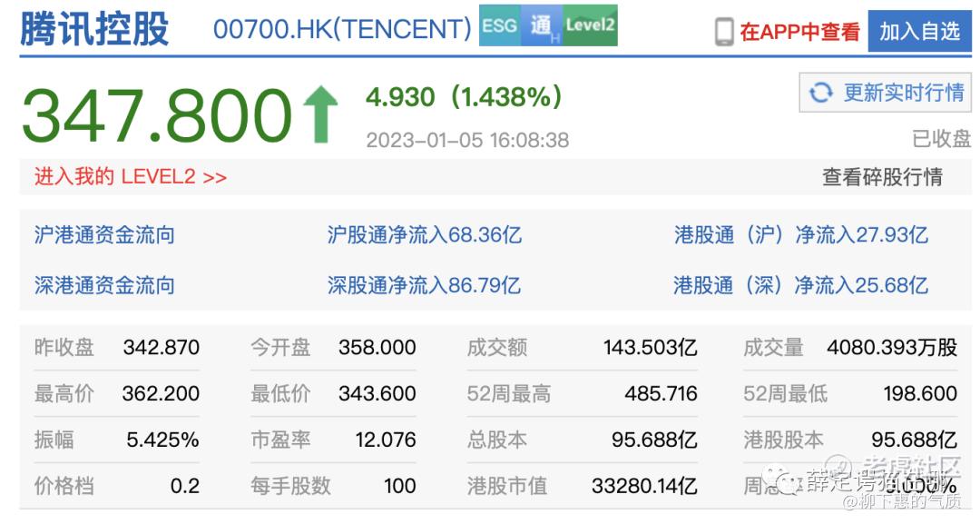The image size is (980, 524).
Task: Open the 查看碎股行情 link
Action: click(882, 177)
